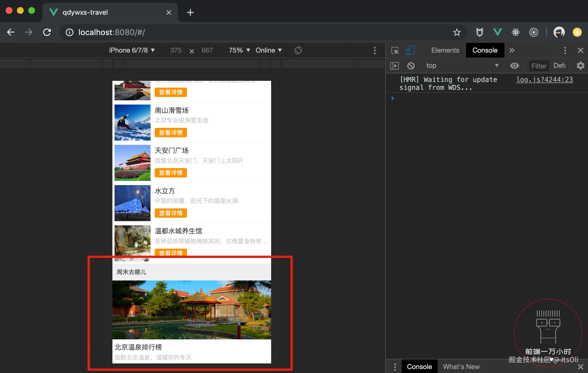588x373 pixels.
Task: Open console settings gear
Action: coord(580,66)
